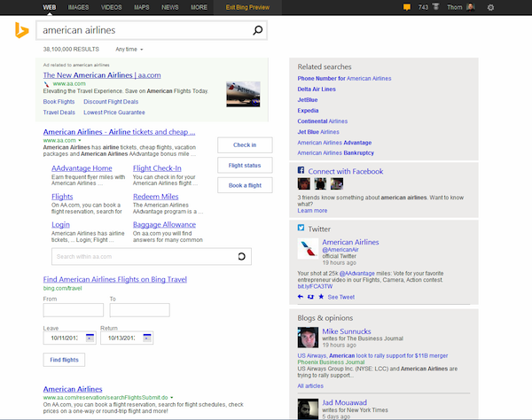This screenshot has height=420, width=532.
Task: Click the tweet reply arrow icon
Action: coord(301,297)
